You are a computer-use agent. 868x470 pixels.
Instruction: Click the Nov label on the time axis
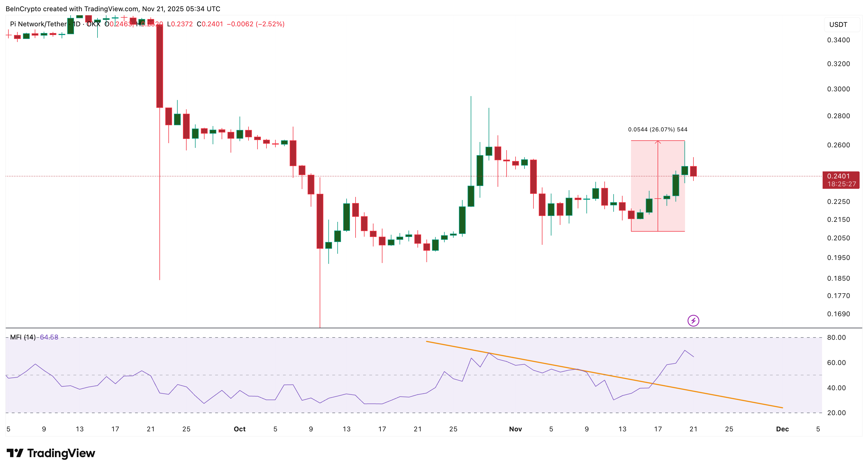coord(516,429)
